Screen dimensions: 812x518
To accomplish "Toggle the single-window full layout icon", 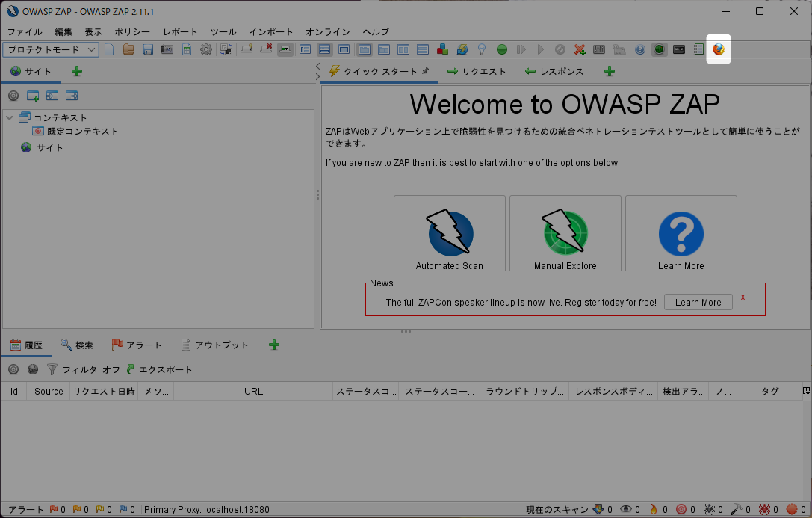I will pyautogui.click(x=344, y=49).
